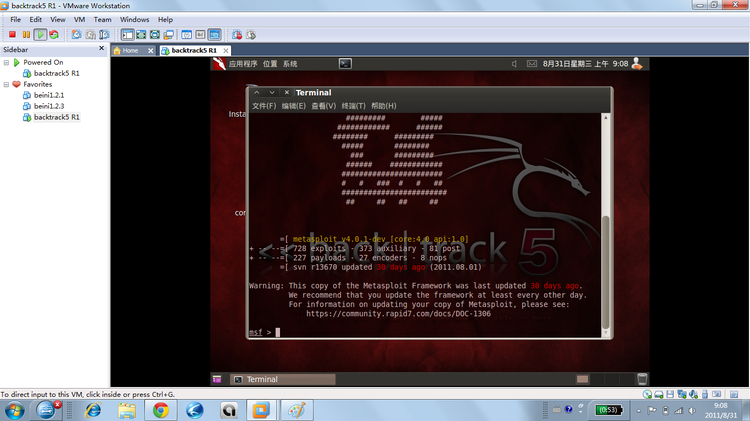Screen dimensions: 750x421
Task: Open the Terminal 终端(T) menu
Action: [353, 106]
